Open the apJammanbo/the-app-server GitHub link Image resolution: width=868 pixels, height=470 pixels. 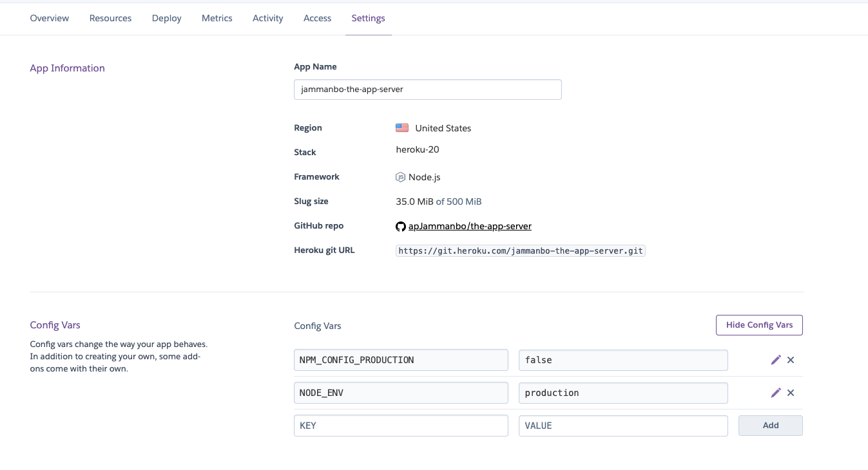point(470,226)
